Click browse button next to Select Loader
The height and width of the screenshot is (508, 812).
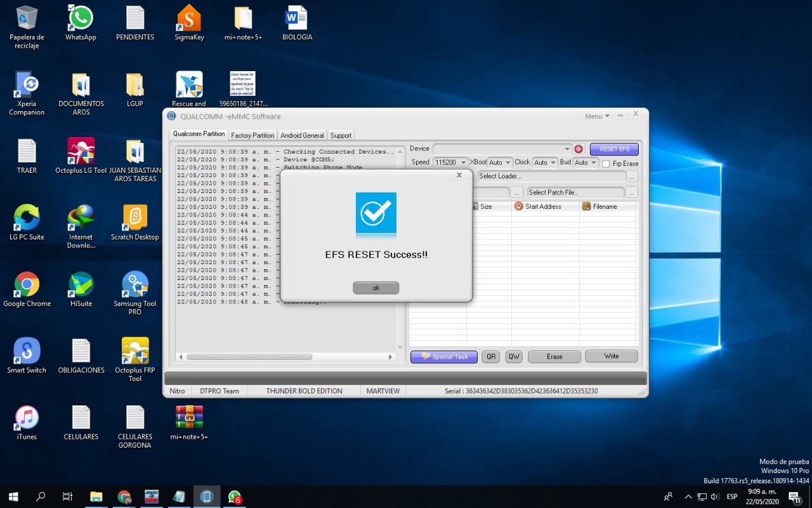[632, 177]
